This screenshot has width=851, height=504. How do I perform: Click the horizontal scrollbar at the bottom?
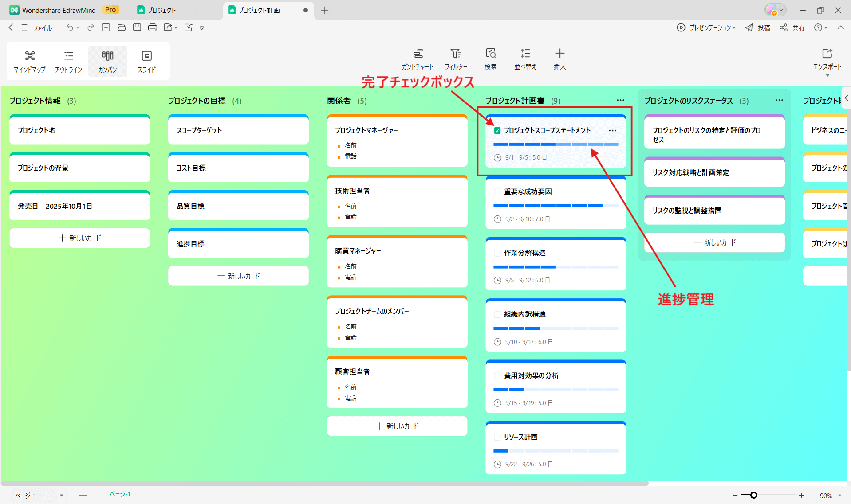[311, 483]
